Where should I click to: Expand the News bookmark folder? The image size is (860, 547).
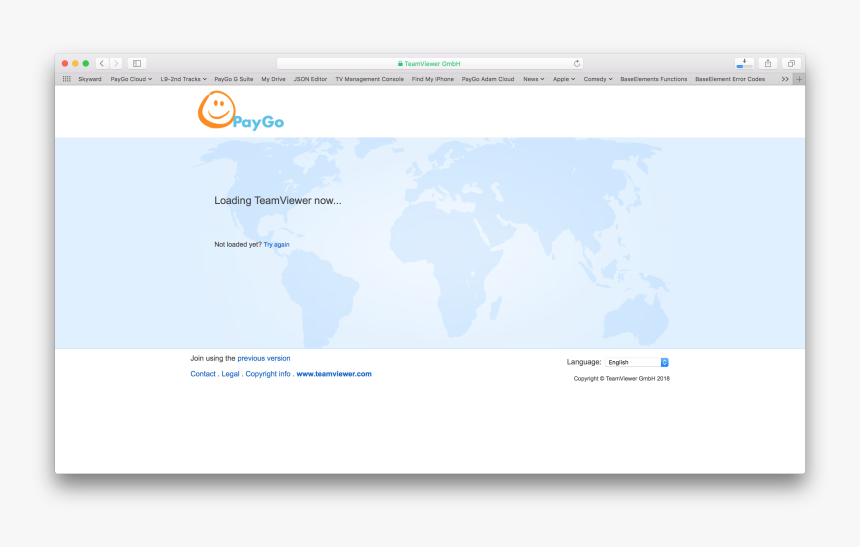(x=534, y=79)
